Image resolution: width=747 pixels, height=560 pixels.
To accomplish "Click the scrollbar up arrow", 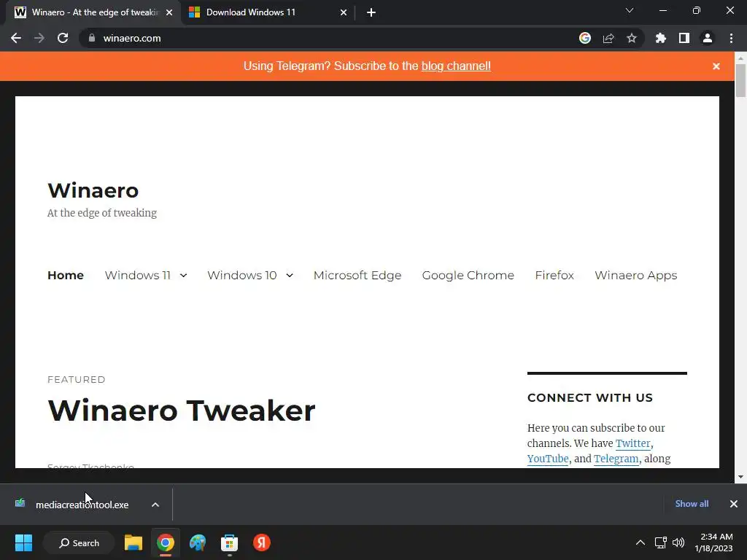I will 740,58.
